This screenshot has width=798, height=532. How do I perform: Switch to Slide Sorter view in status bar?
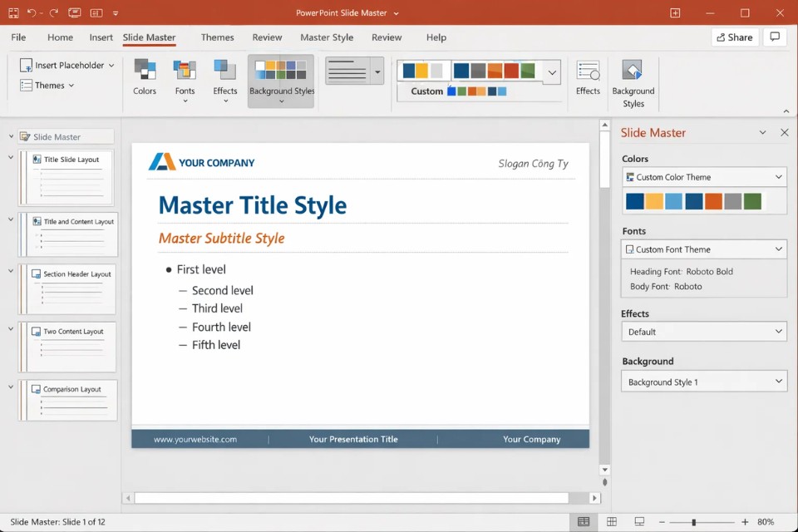click(x=612, y=520)
